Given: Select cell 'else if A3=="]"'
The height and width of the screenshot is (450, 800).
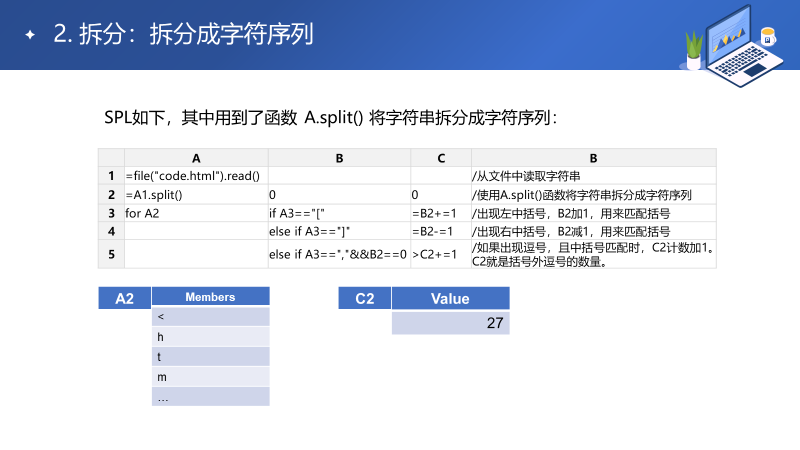Looking at the screenshot, I should point(339,232).
